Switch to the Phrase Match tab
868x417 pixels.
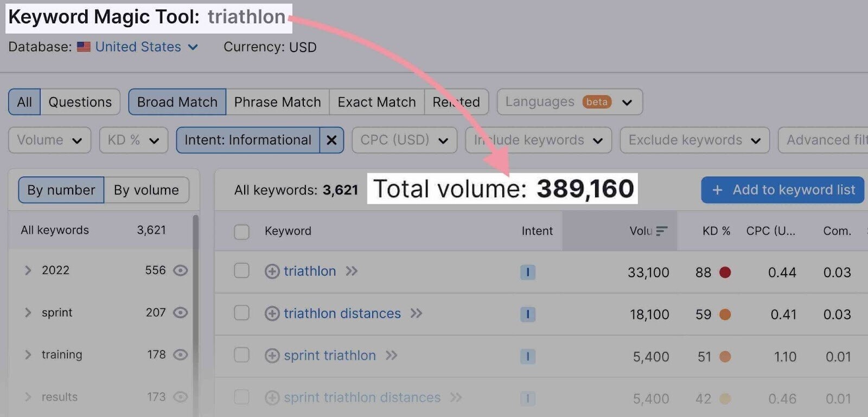click(x=277, y=102)
